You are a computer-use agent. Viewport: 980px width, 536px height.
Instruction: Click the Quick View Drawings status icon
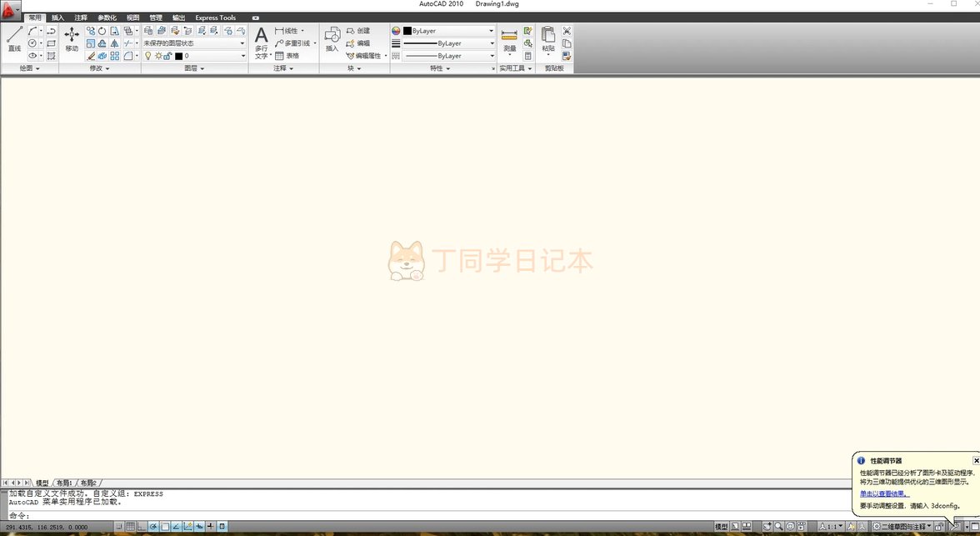747,527
